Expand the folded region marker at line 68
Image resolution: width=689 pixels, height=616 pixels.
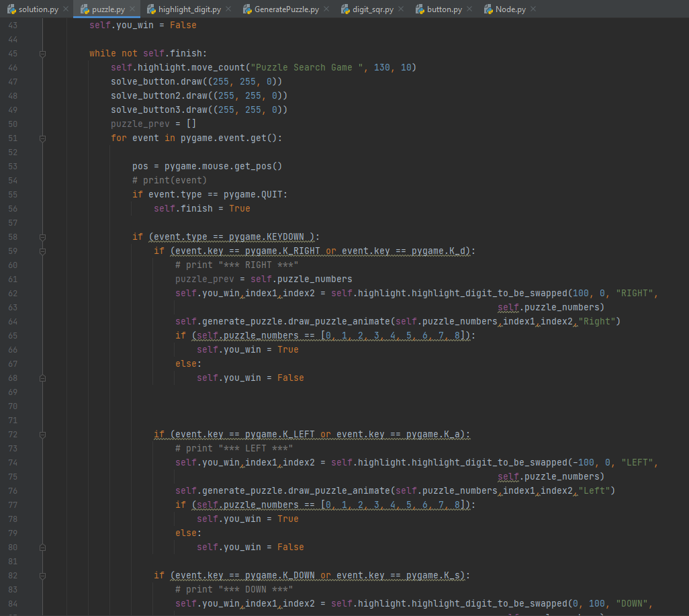42,378
